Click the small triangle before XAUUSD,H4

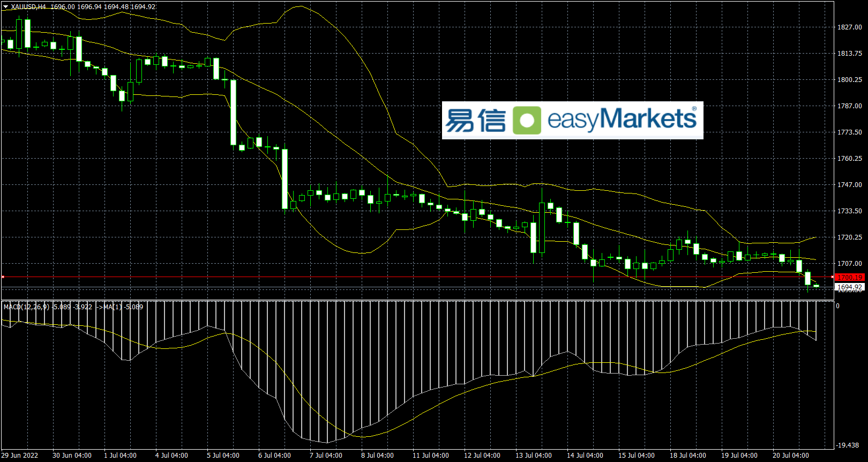click(x=6, y=7)
